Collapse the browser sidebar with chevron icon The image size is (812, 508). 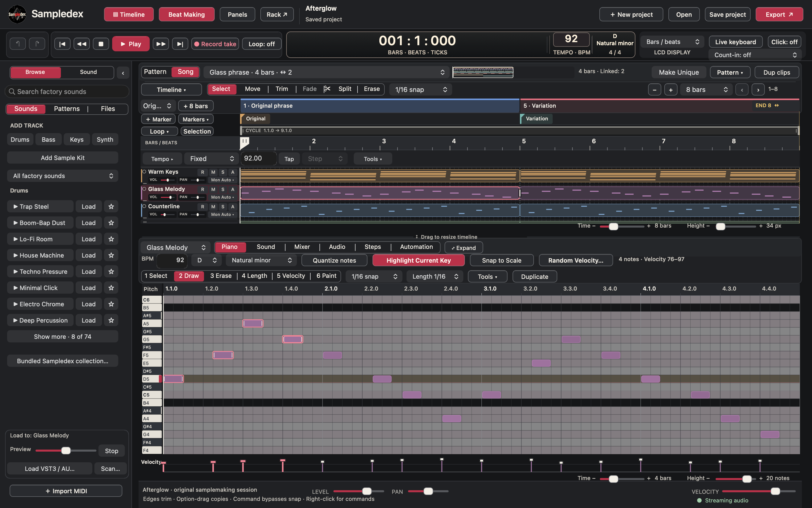click(x=123, y=73)
